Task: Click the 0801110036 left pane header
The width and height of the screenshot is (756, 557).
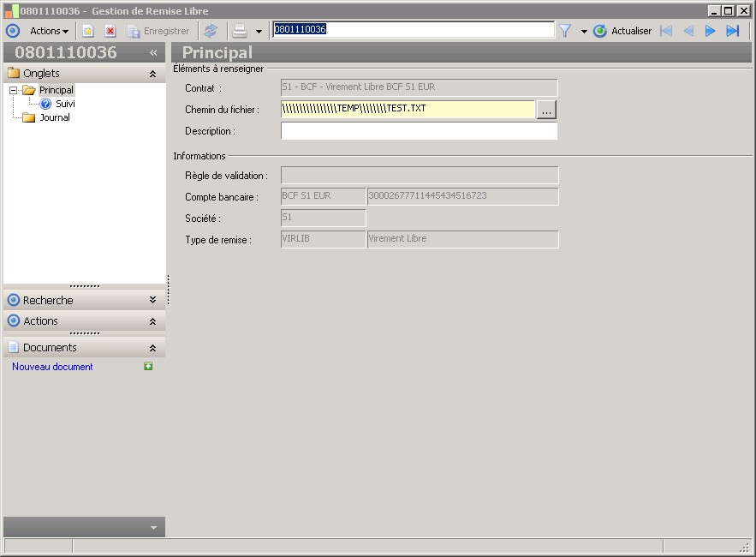Action: tap(66, 52)
